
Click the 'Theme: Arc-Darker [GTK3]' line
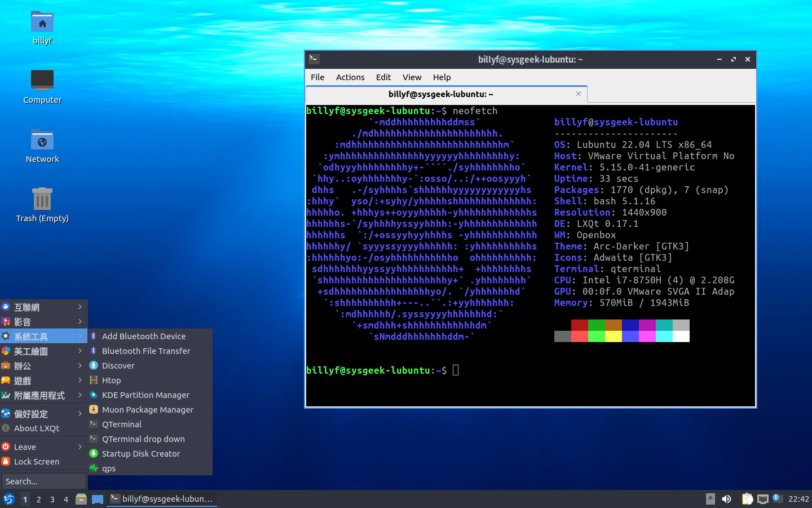click(621, 246)
